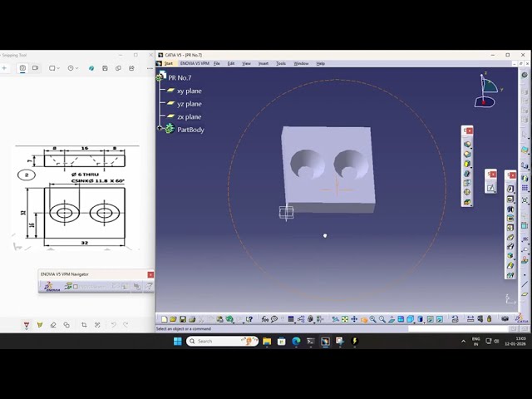Open the Window menu
Viewport: 532px width, 399px height.
pos(301,63)
